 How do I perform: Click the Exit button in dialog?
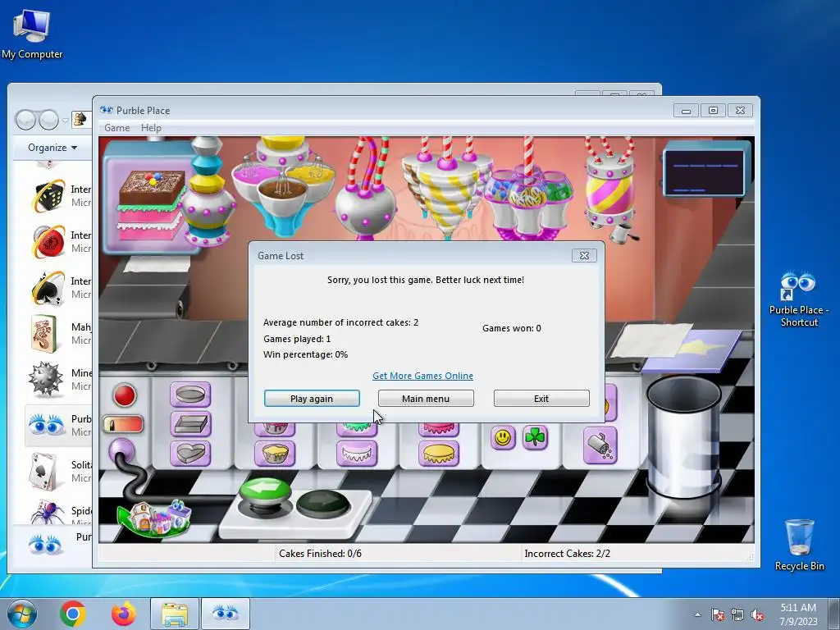[541, 399]
